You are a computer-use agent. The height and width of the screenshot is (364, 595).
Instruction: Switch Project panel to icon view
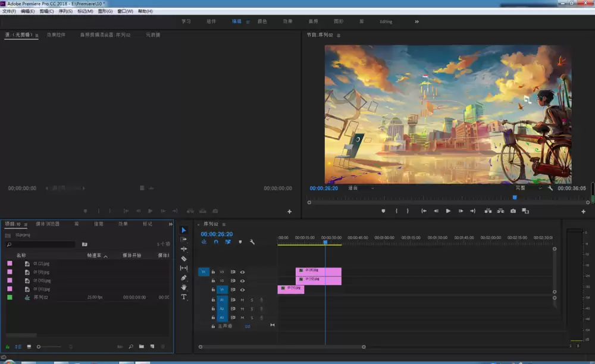click(29, 347)
